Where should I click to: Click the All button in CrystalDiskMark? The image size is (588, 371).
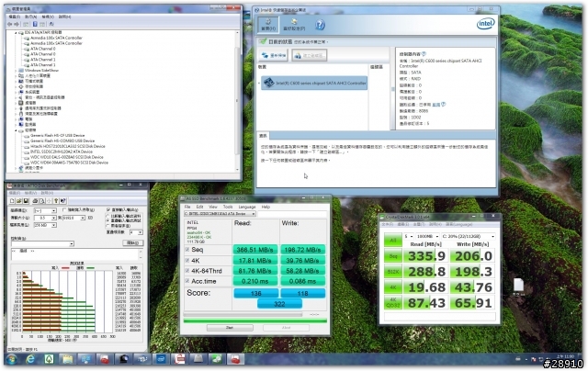[392, 241]
